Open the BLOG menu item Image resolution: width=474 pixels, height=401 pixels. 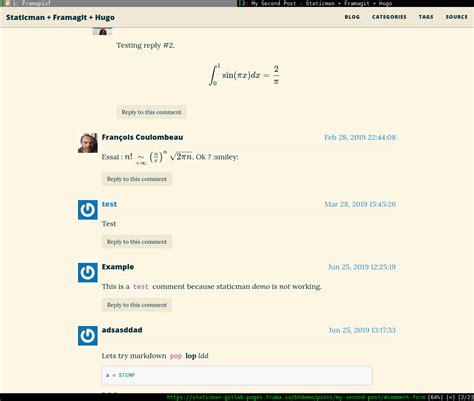[x=352, y=17]
